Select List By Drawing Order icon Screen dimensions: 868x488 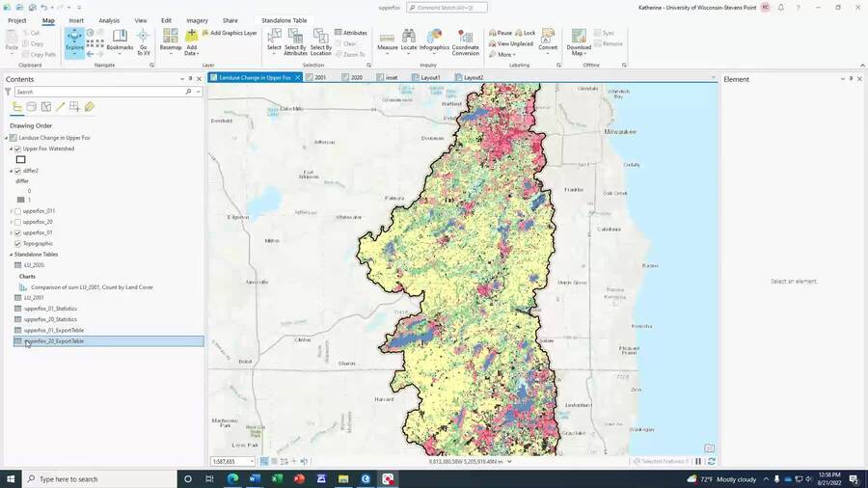point(17,107)
